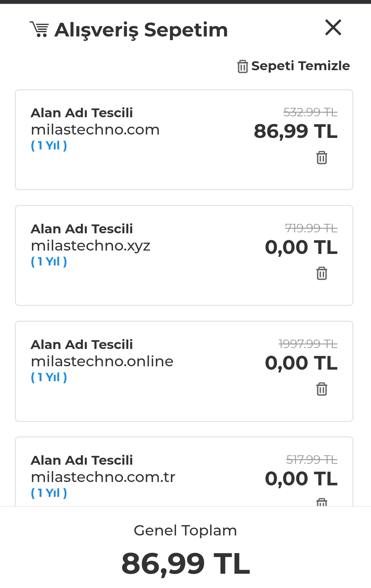Click the milastechno.com.tr domain name

tap(103, 477)
